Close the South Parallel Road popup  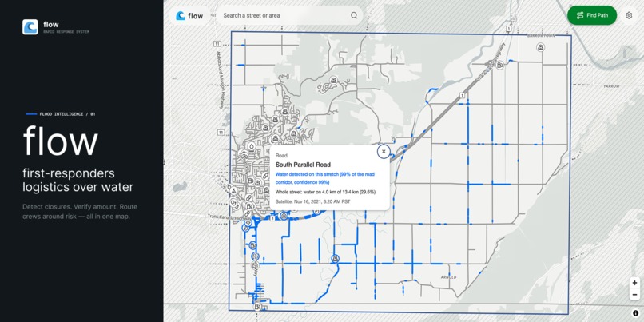384,151
